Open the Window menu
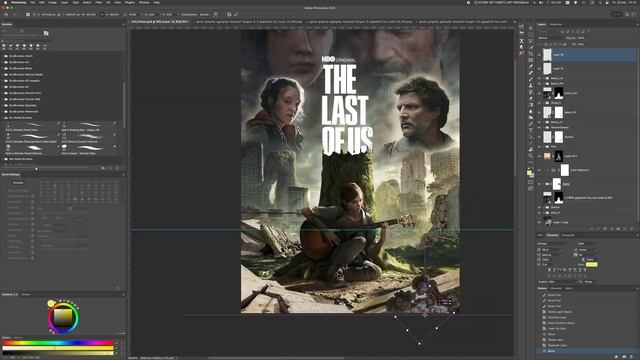 pyautogui.click(x=144, y=2)
